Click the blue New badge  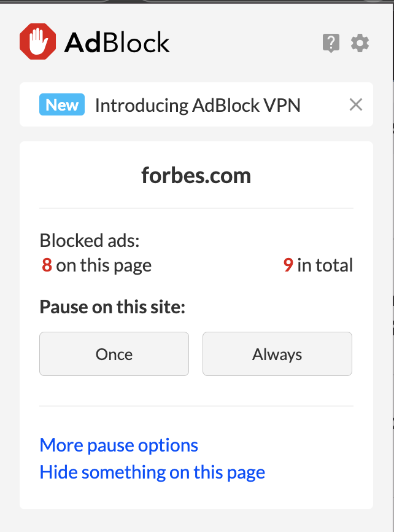(62, 104)
